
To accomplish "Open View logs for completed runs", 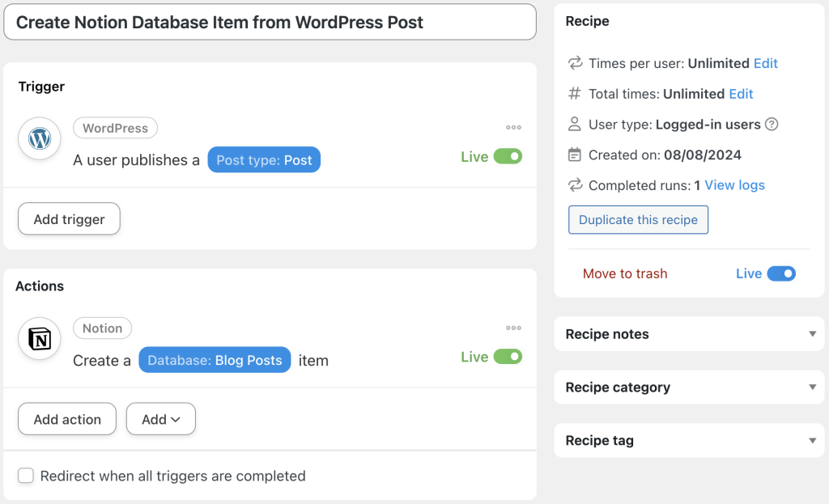I will click(x=733, y=185).
